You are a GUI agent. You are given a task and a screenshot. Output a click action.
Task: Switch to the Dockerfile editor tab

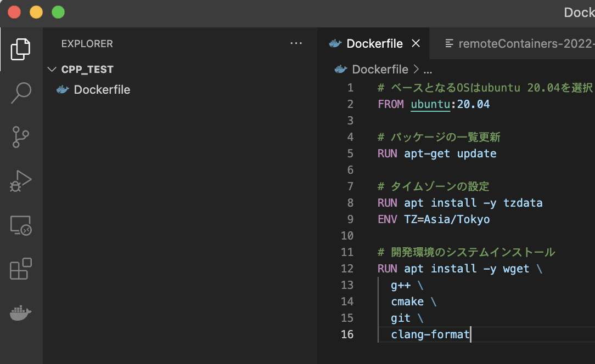(374, 43)
